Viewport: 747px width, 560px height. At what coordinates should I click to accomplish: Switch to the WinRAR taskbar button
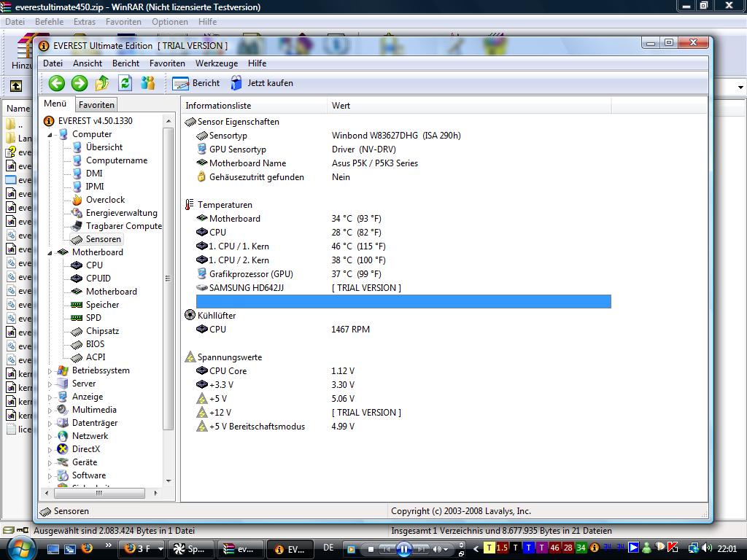coord(241,549)
